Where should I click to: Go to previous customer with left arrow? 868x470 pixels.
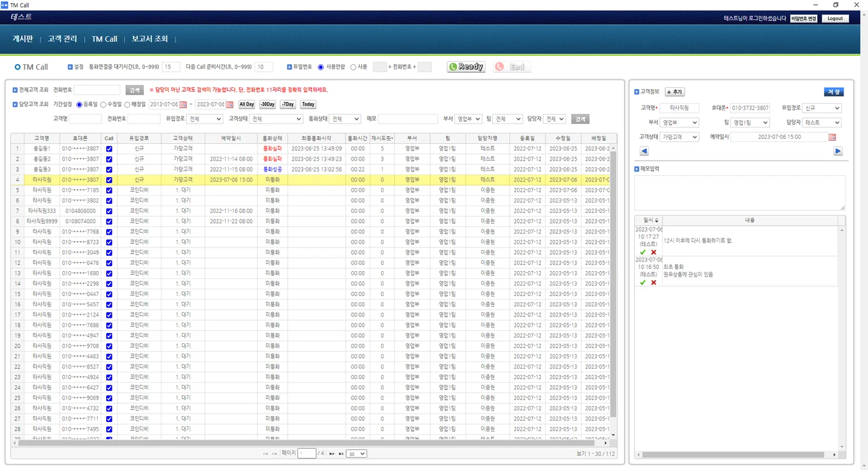644,151
